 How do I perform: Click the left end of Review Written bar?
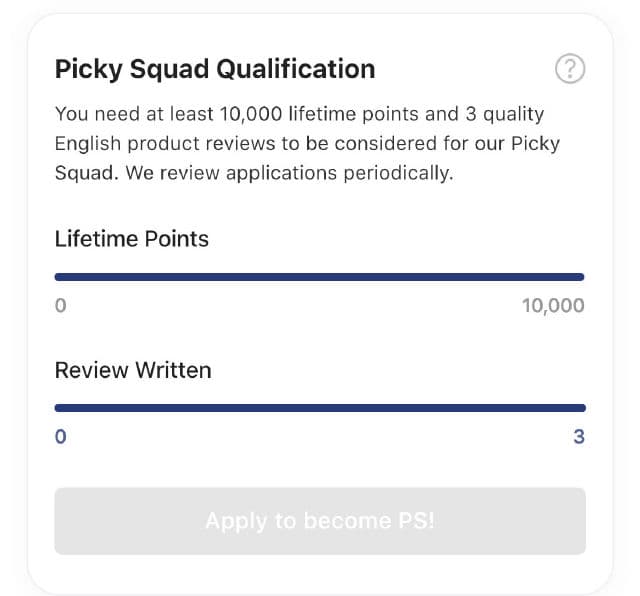click(59, 408)
